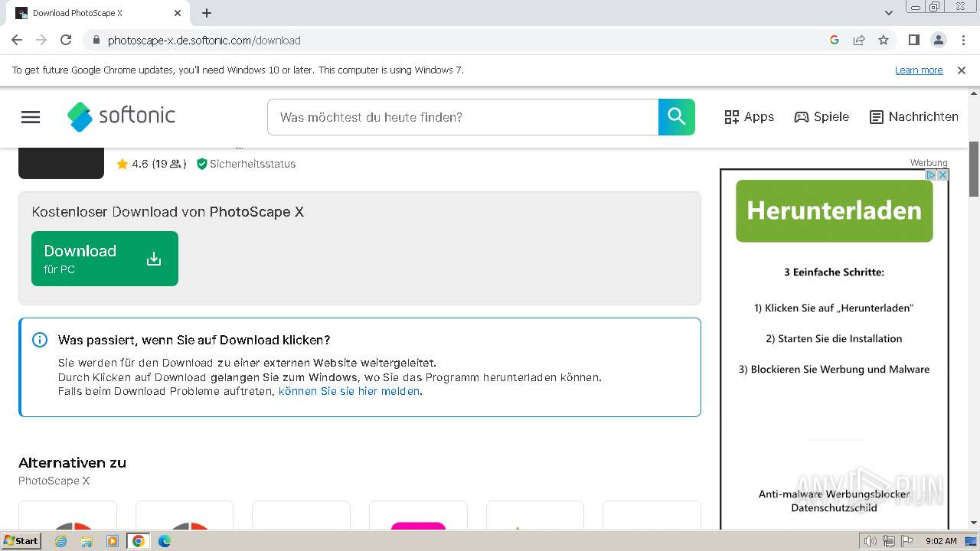Click the scrollbar down arrow
Image resolution: width=980 pixels, height=551 pixels.
pos(974,523)
